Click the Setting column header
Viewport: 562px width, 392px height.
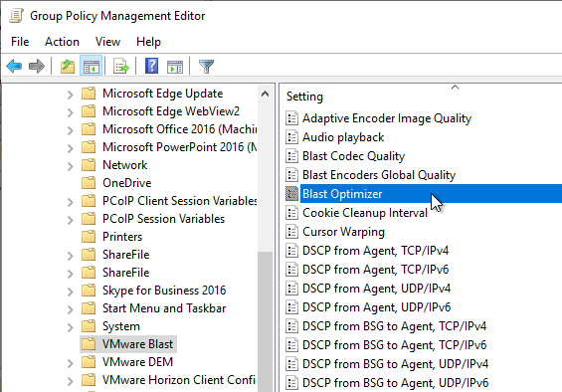click(x=304, y=97)
